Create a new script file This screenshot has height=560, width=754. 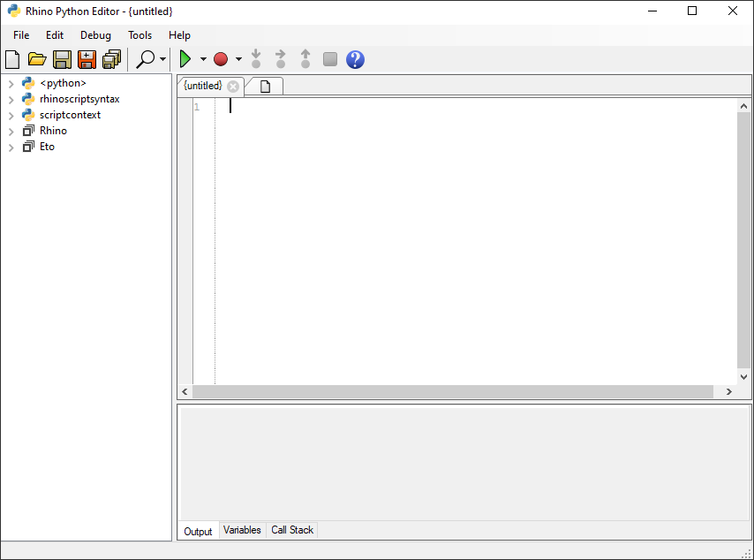coord(12,60)
